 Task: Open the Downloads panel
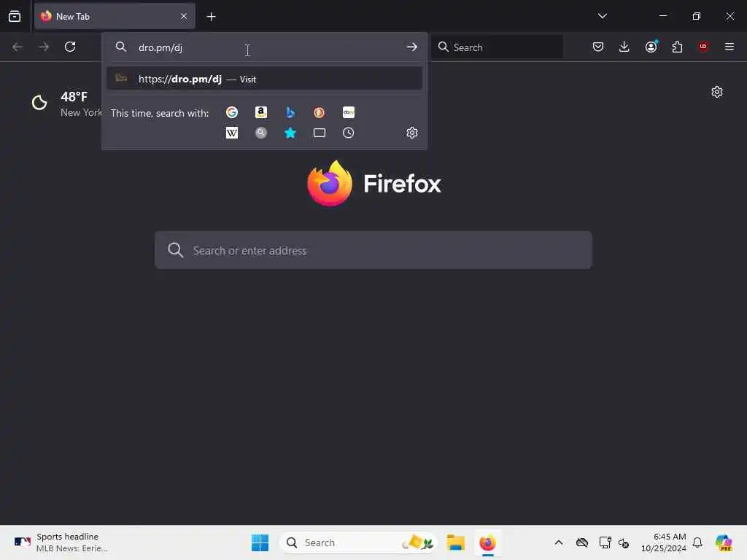[x=624, y=47]
